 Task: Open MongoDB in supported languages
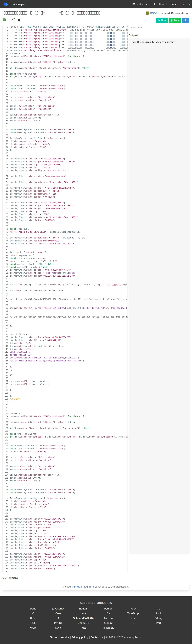click(x=83, y=623)
